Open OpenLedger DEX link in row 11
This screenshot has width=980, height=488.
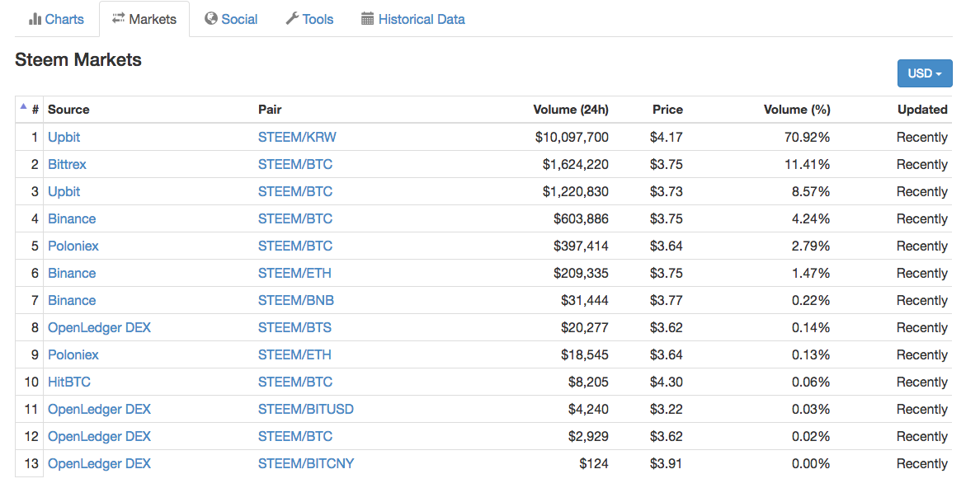tap(99, 409)
